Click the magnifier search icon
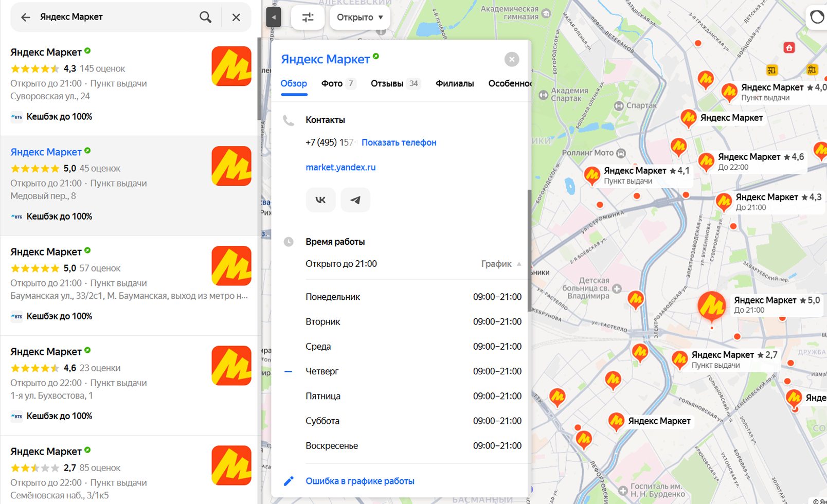The image size is (827, 504). pyautogui.click(x=205, y=17)
